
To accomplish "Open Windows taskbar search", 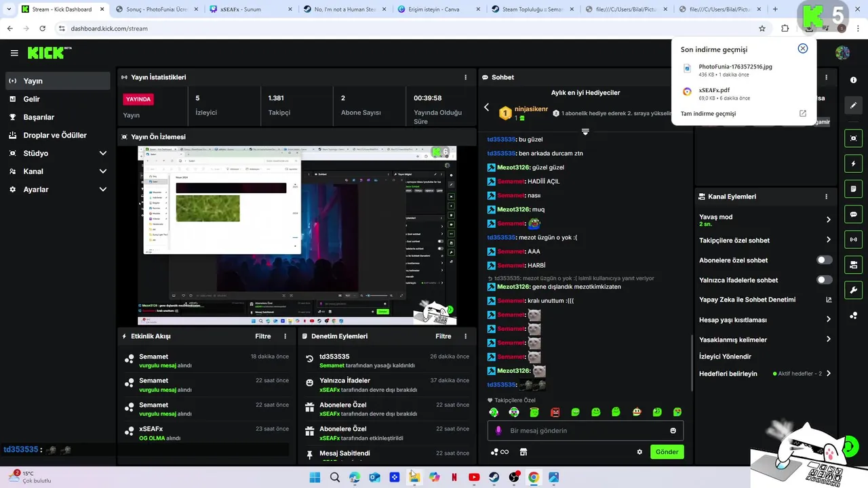I will pyautogui.click(x=334, y=477).
